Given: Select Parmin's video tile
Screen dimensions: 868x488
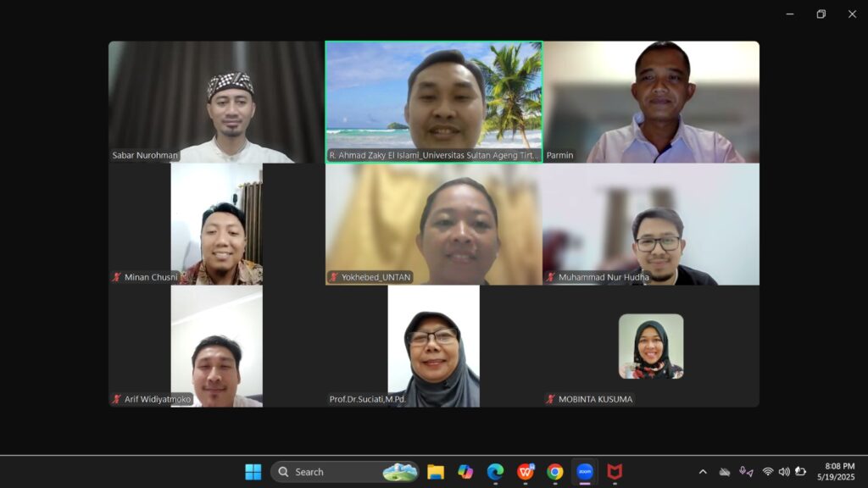Looking at the screenshot, I should 651,102.
